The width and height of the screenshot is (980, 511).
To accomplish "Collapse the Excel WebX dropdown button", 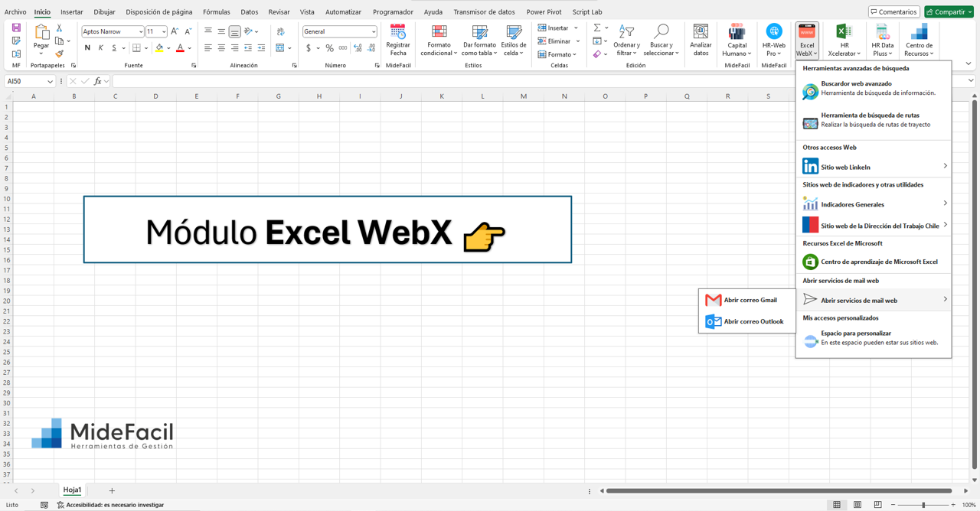I will [x=807, y=40].
